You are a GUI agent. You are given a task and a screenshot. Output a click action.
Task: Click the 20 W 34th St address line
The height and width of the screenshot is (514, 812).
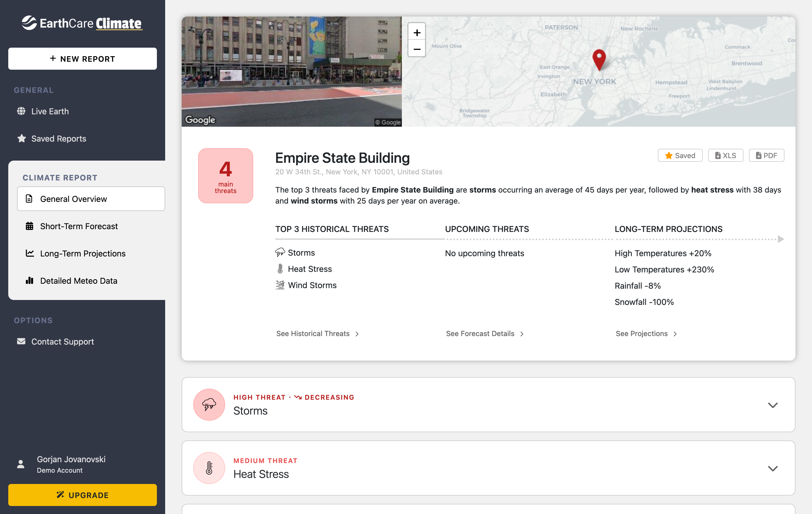[x=359, y=172]
